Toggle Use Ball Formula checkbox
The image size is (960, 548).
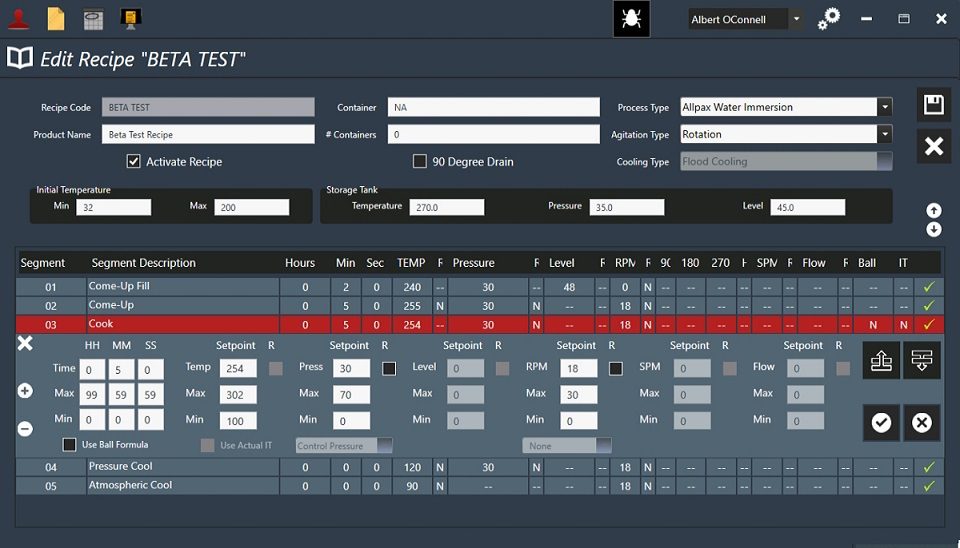tap(70, 445)
